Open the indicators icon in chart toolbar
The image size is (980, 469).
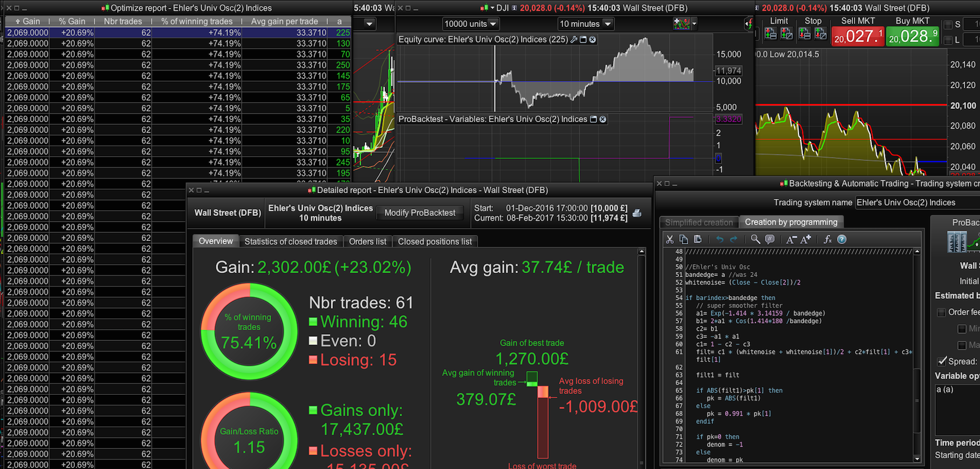[681, 24]
